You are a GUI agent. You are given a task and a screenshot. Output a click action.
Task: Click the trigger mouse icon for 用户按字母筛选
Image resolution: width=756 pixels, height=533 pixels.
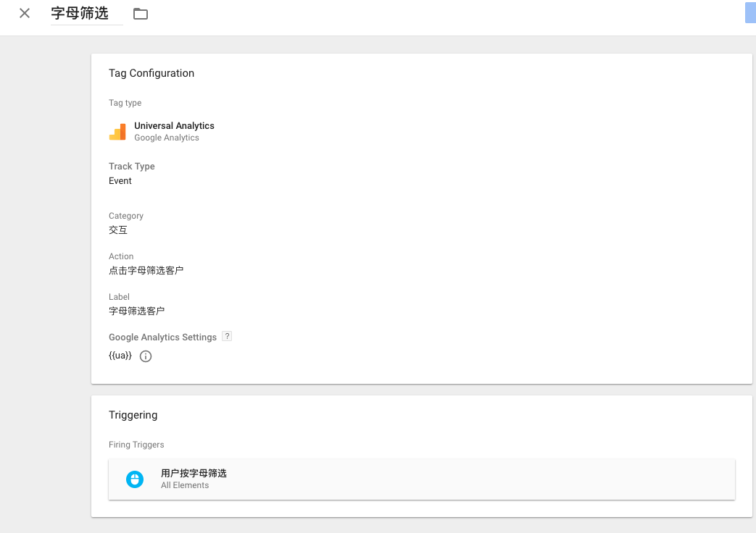[x=135, y=479]
